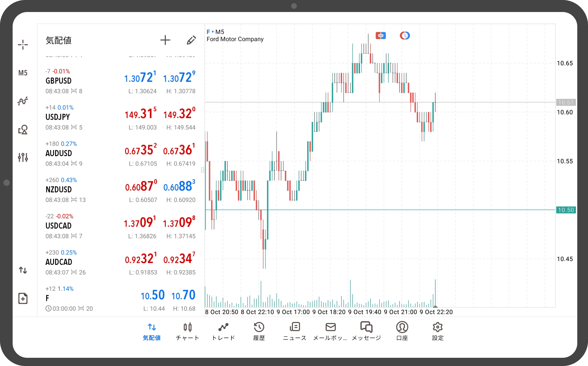
Task: Click AUDUSD ask price 0.67361
Action: point(179,150)
